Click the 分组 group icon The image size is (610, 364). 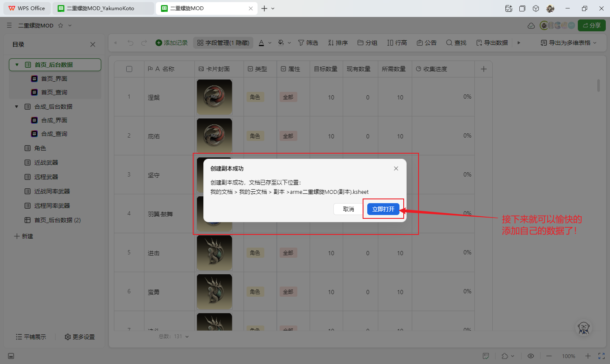[x=360, y=43]
